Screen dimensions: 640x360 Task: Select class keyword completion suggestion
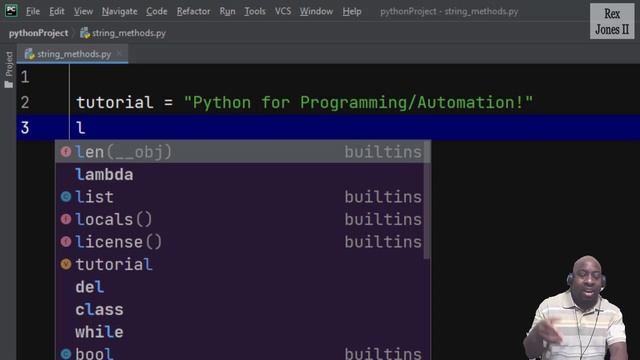tap(242, 309)
